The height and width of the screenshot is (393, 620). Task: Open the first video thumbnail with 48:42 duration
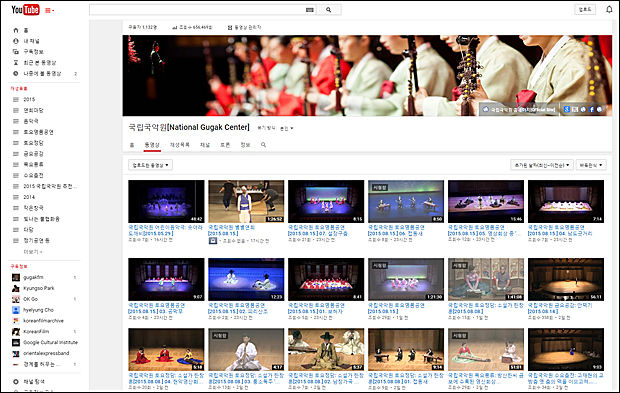tap(166, 201)
